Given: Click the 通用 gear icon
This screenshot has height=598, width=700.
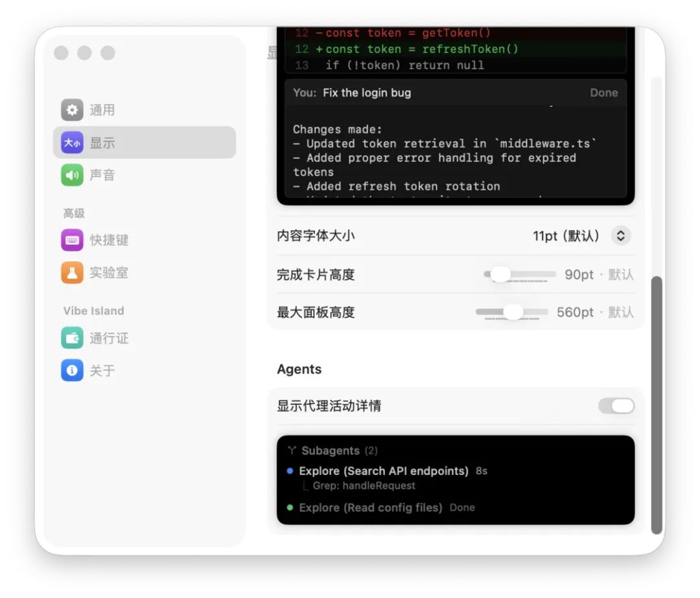Looking at the screenshot, I should click(x=72, y=109).
